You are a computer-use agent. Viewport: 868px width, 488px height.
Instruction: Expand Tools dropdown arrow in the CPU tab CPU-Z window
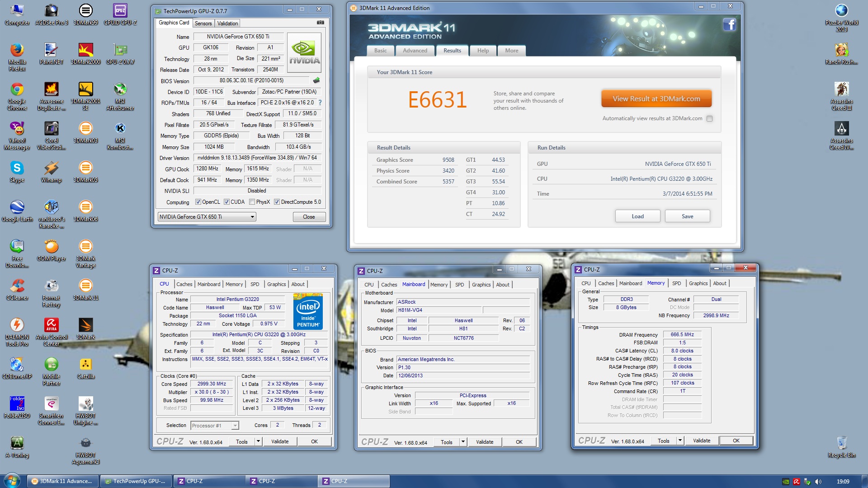259,441
